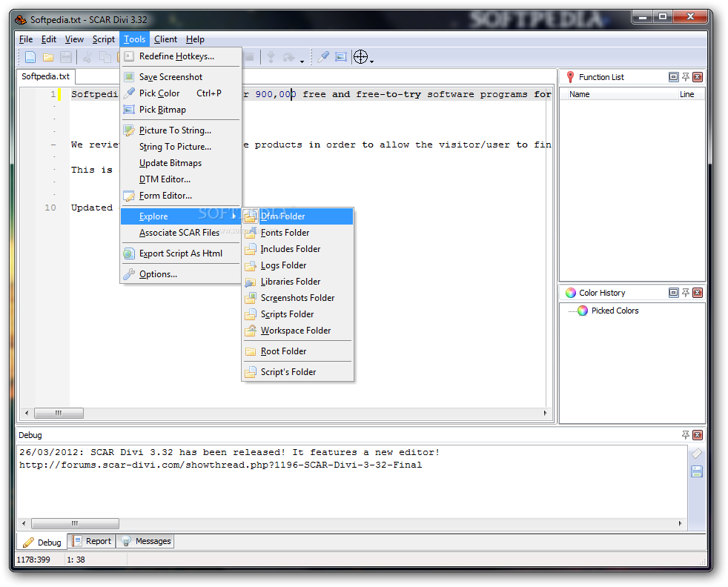Click the Pick Bitmap toolbar icon
Image resolution: width=728 pixels, height=587 pixels.
tap(341, 57)
